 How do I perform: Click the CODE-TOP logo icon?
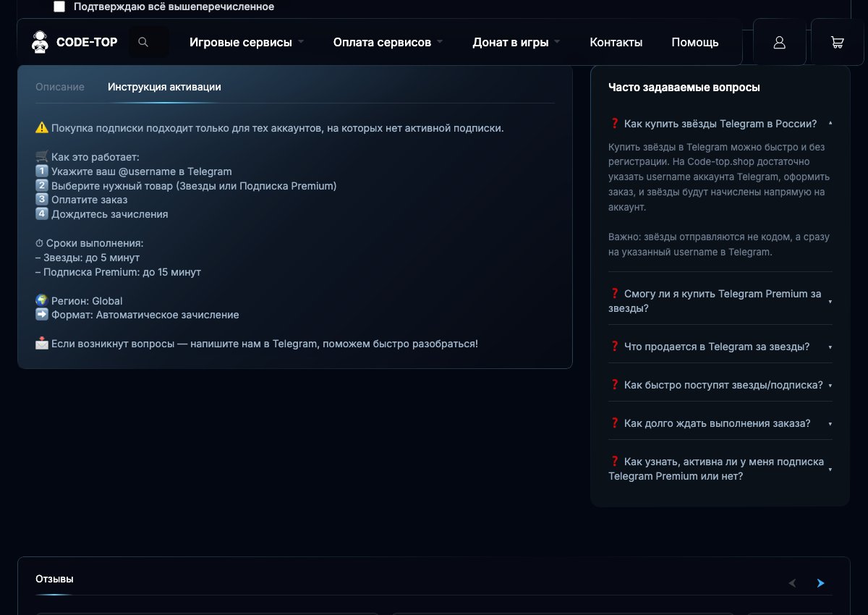pyautogui.click(x=40, y=42)
